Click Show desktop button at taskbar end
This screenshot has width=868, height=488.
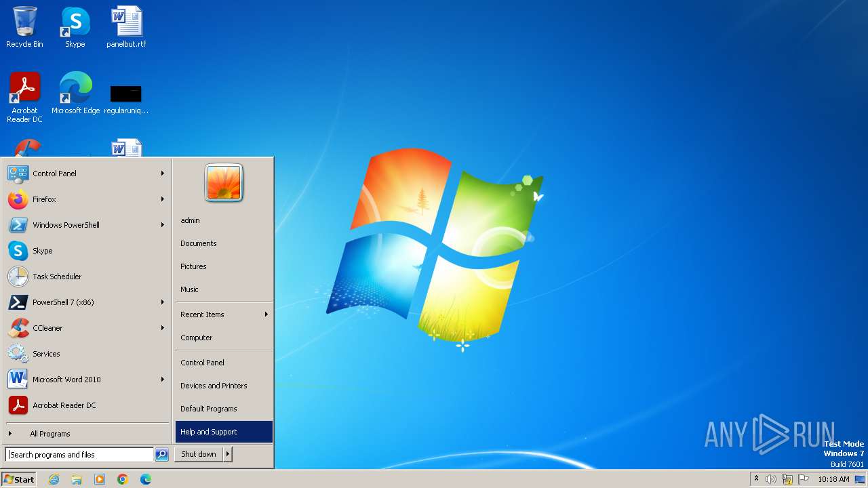point(860,479)
